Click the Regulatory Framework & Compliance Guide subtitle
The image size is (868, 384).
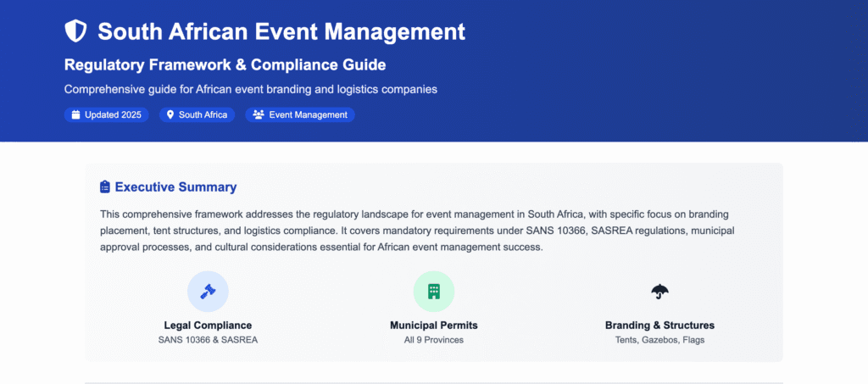point(225,64)
